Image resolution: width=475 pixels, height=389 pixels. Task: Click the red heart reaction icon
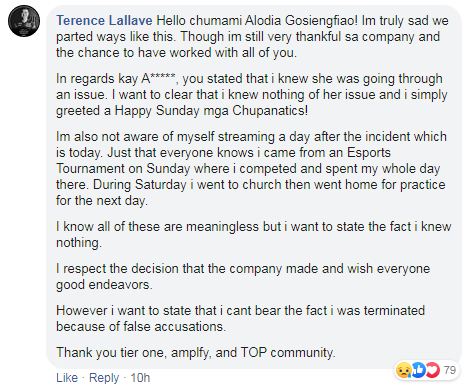point(432,370)
